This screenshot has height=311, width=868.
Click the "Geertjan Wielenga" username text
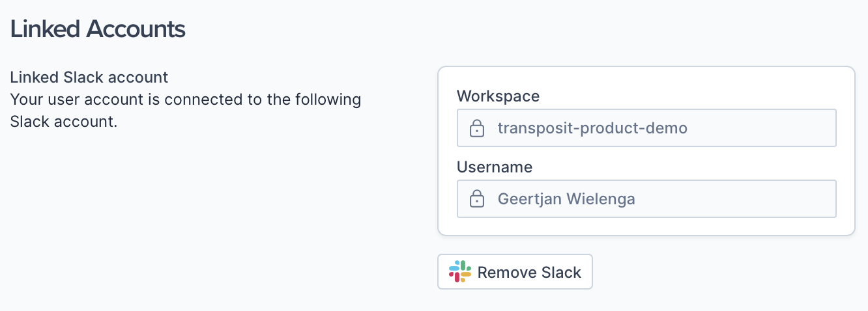566,198
